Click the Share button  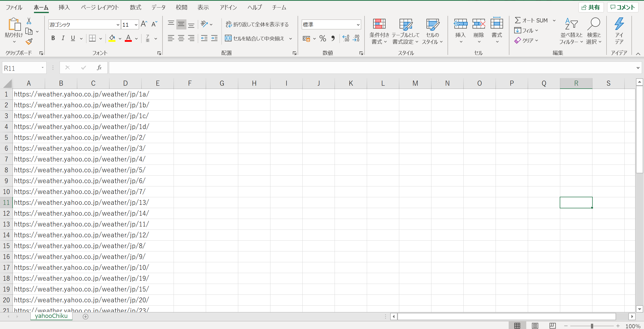[x=591, y=7]
